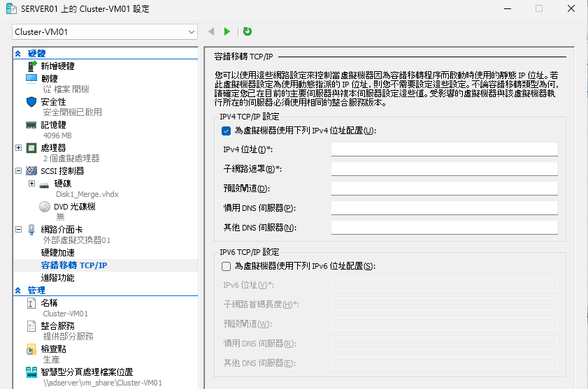Uncheck the IPv4 位址配置 checkbox

tap(226, 131)
